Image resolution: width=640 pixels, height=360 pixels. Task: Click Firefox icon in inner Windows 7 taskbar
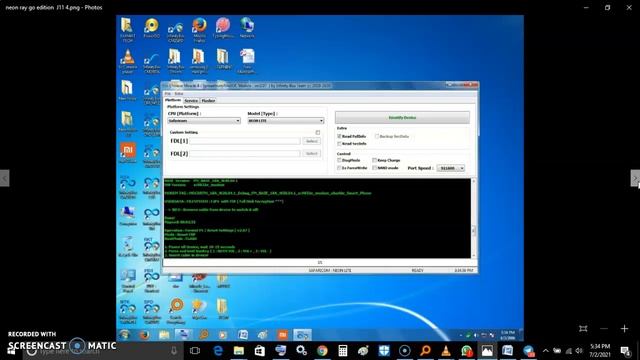pyautogui.click(x=144, y=335)
